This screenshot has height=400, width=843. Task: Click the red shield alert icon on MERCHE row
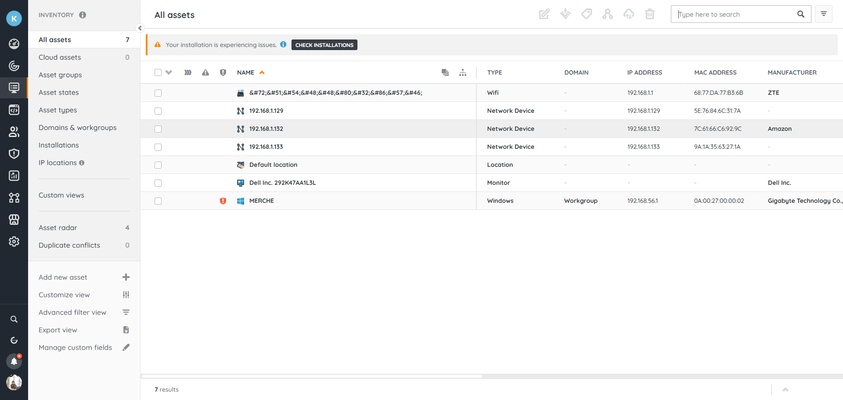tap(223, 201)
